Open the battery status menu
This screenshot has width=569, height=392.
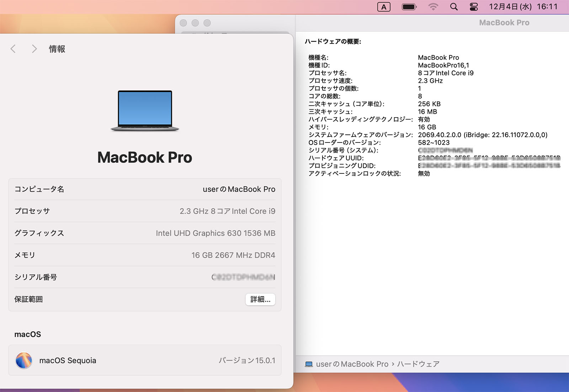click(409, 7)
